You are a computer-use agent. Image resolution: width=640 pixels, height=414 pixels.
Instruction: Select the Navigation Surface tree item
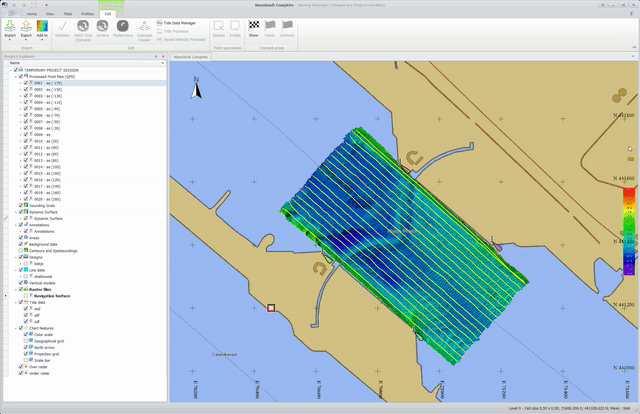(x=52, y=295)
